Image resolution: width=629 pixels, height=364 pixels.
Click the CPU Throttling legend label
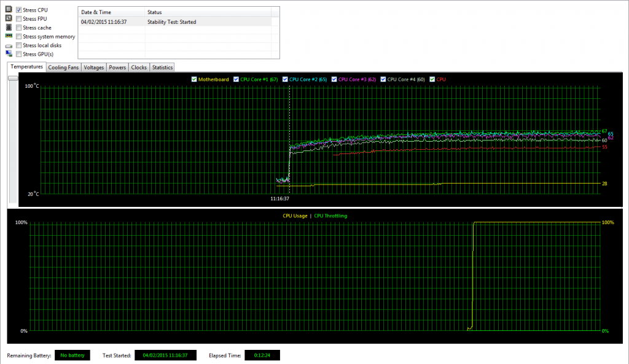pyautogui.click(x=330, y=215)
